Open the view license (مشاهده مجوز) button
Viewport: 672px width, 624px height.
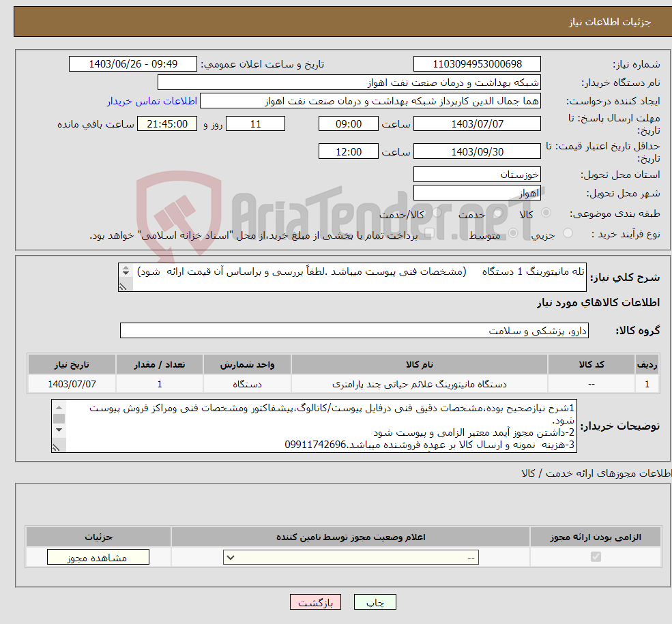coord(98,556)
